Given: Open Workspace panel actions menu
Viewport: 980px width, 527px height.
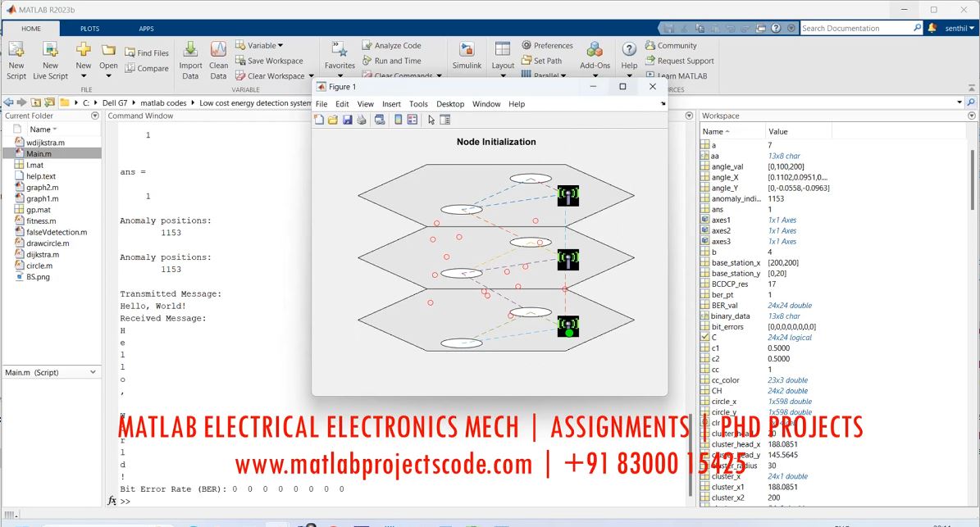Looking at the screenshot, I should click(x=971, y=116).
